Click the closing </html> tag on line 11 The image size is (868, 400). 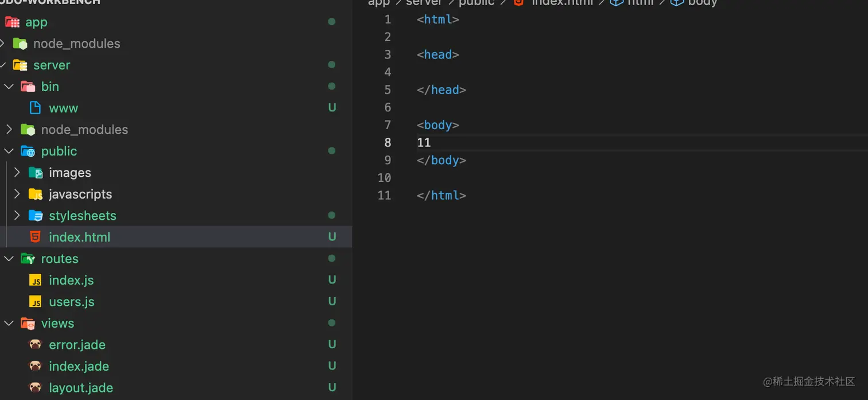pos(441,195)
